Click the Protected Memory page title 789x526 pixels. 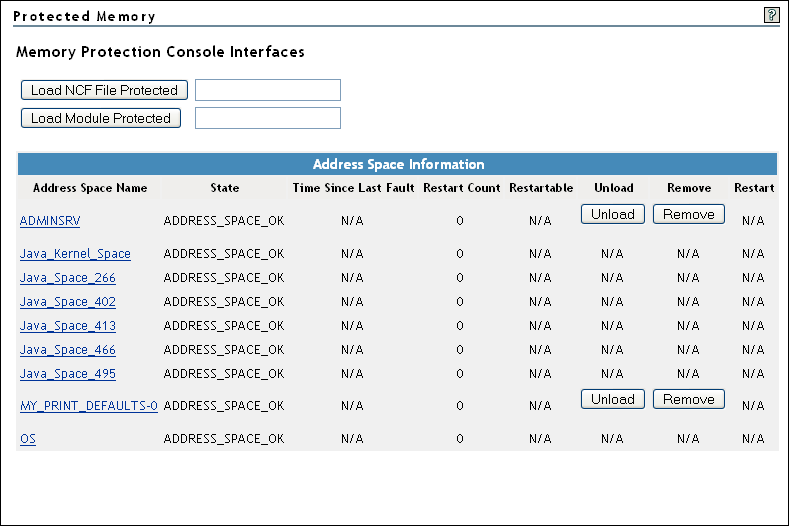tap(84, 16)
